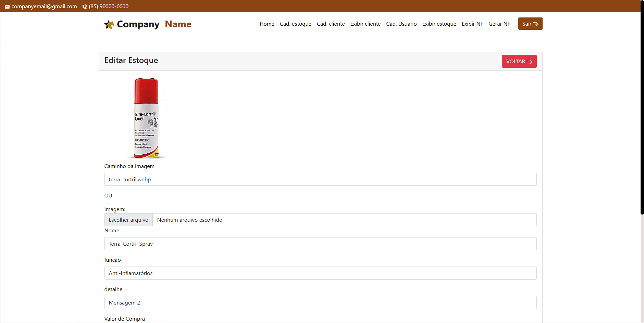Click the page vertical scrollbar
This screenshot has width=644, height=323.
coord(642,107)
